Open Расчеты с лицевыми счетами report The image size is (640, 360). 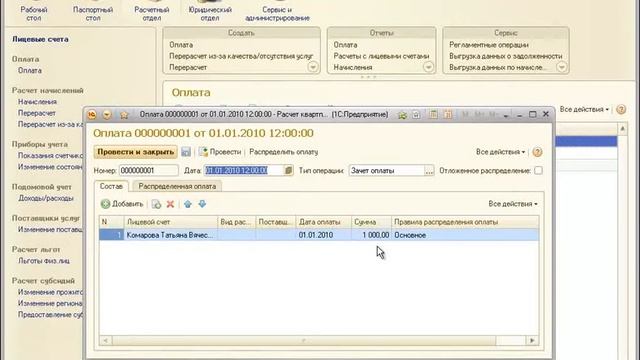[381, 56]
